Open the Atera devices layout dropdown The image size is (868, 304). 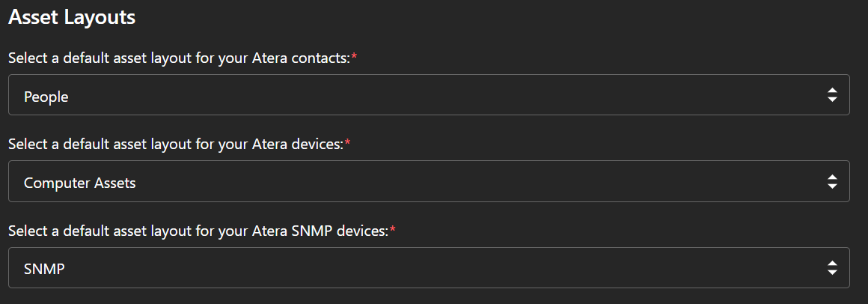pos(428,181)
